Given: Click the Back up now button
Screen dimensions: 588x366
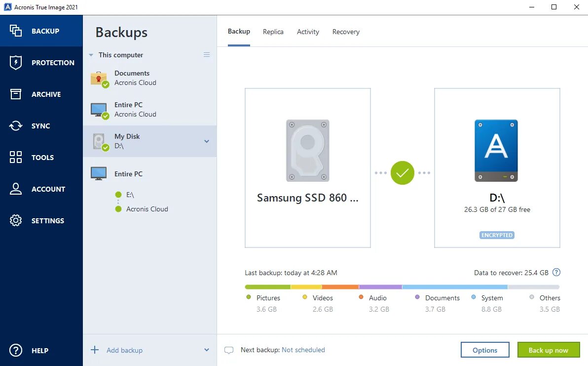Looking at the screenshot, I should click(548, 350).
